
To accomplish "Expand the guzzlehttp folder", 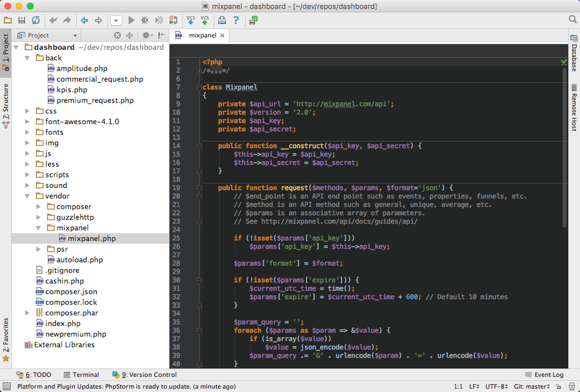I will pyautogui.click(x=39, y=218).
